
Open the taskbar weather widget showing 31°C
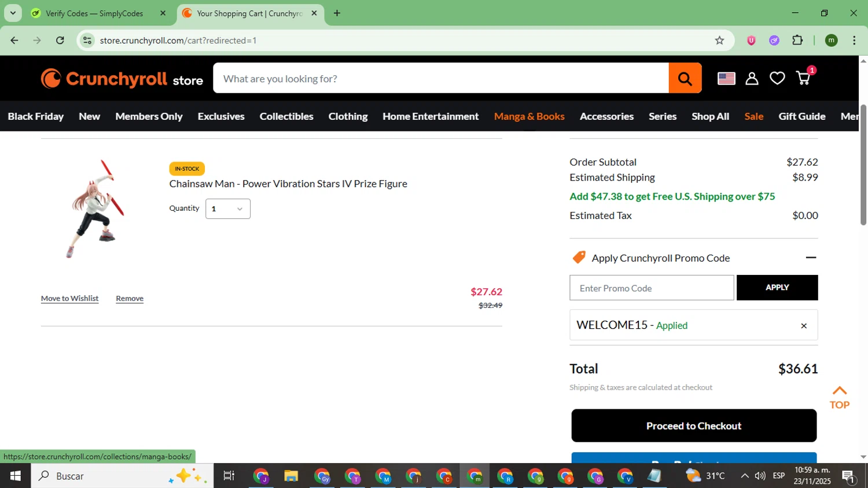(x=705, y=476)
